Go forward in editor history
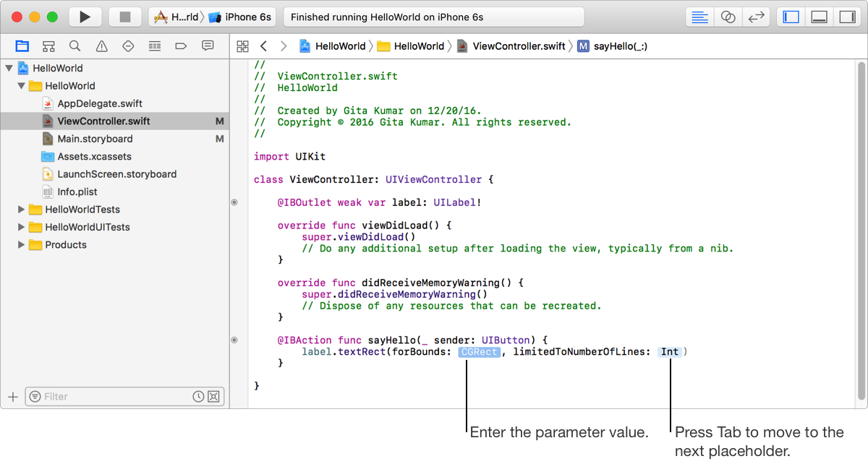868x464 pixels. coord(284,46)
